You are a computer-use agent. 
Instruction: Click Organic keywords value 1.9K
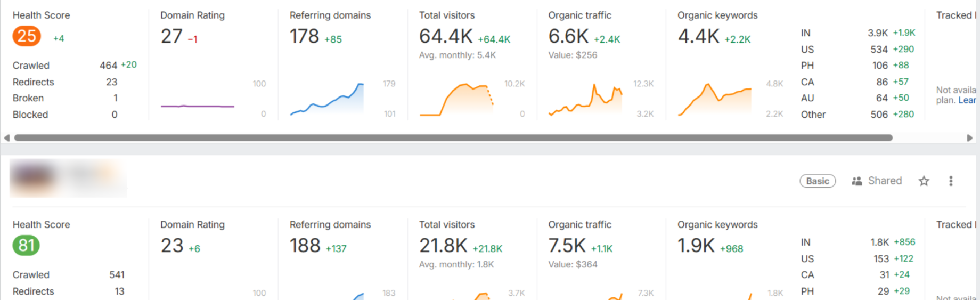coord(696,246)
